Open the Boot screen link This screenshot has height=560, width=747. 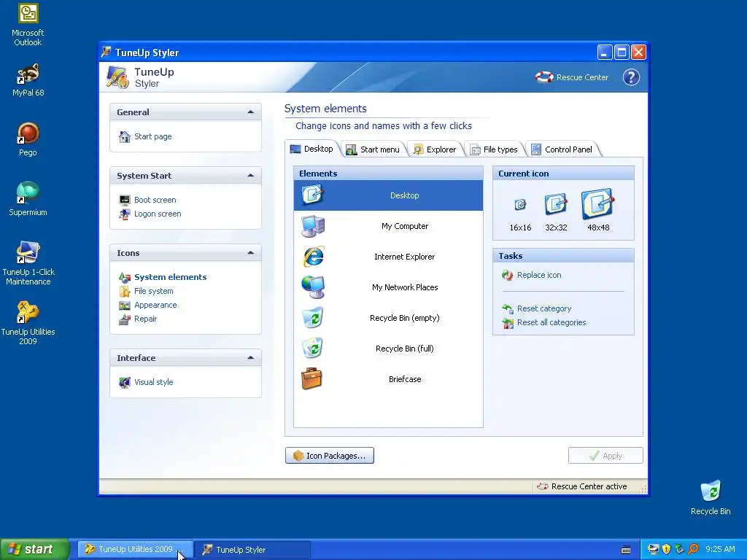(155, 200)
